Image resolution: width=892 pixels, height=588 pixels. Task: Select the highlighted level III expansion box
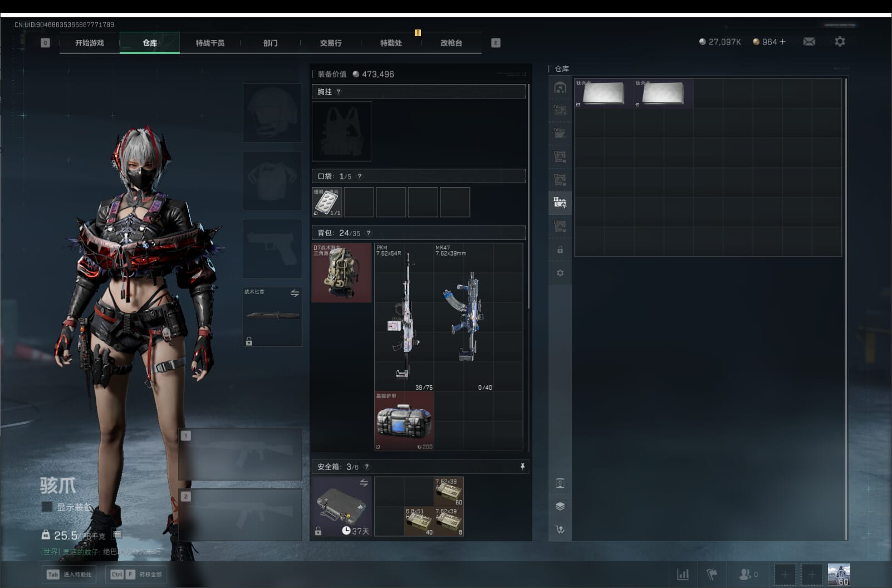tap(560, 202)
